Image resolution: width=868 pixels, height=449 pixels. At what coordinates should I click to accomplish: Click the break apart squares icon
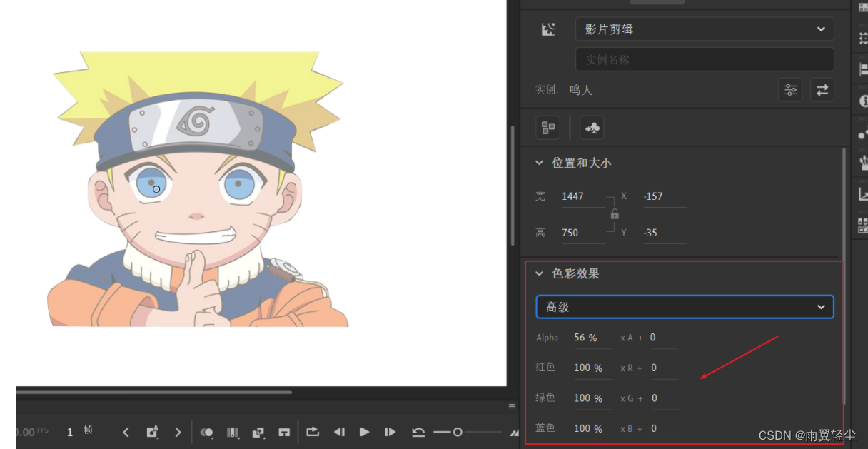coord(548,128)
